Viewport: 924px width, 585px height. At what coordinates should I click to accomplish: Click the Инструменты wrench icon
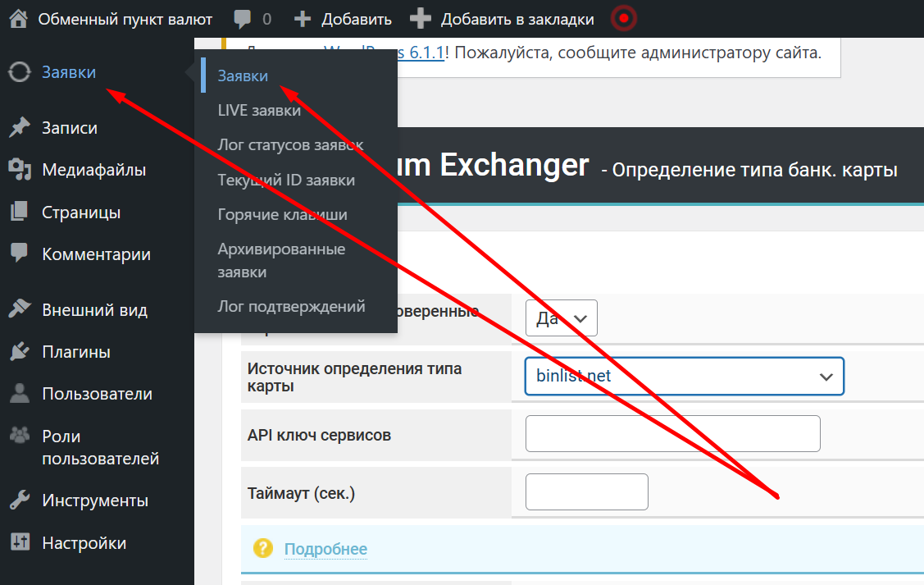point(19,500)
